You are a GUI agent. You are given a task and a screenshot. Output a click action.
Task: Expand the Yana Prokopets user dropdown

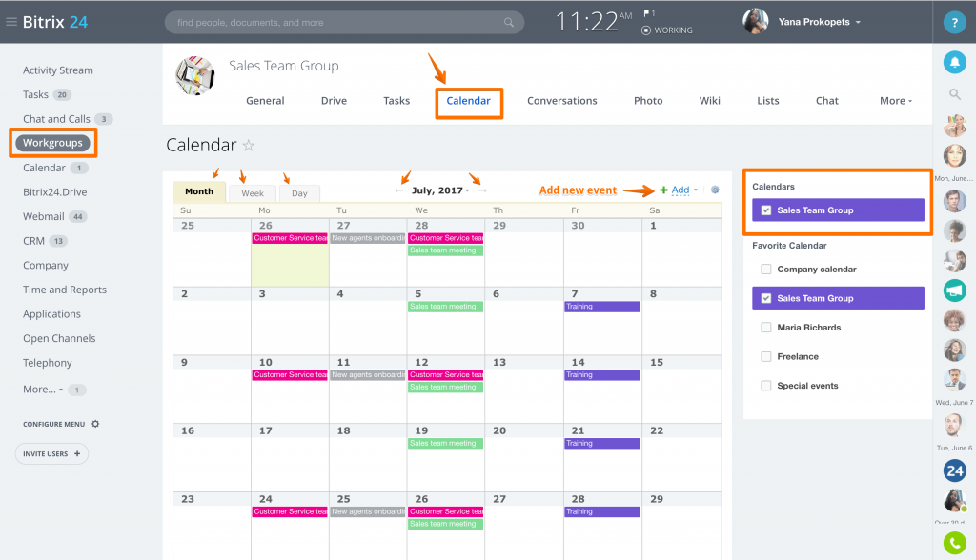(858, 23)
